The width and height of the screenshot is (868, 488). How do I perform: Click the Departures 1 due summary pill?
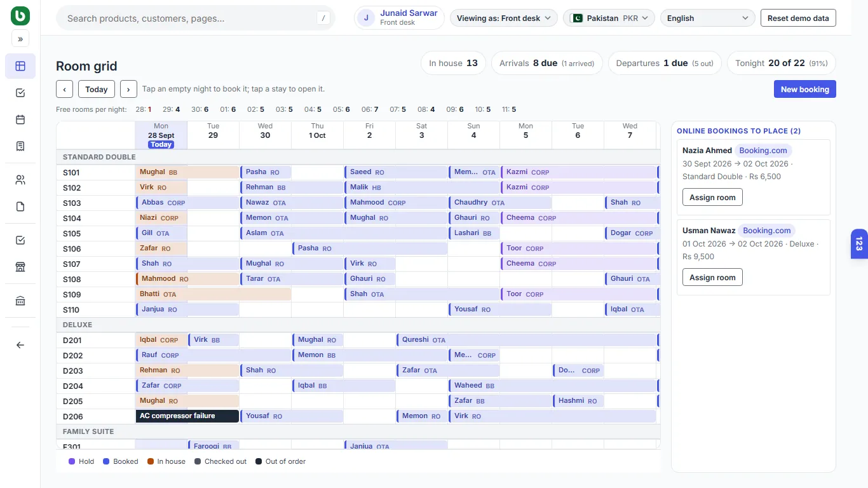pyautogui.click(x=665, y=63)
